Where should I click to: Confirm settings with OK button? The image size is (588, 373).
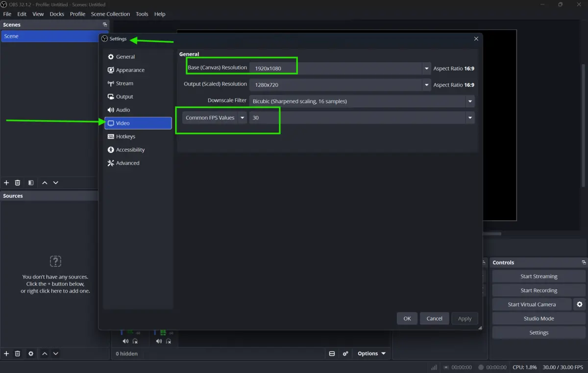click(x=407, y=318)
